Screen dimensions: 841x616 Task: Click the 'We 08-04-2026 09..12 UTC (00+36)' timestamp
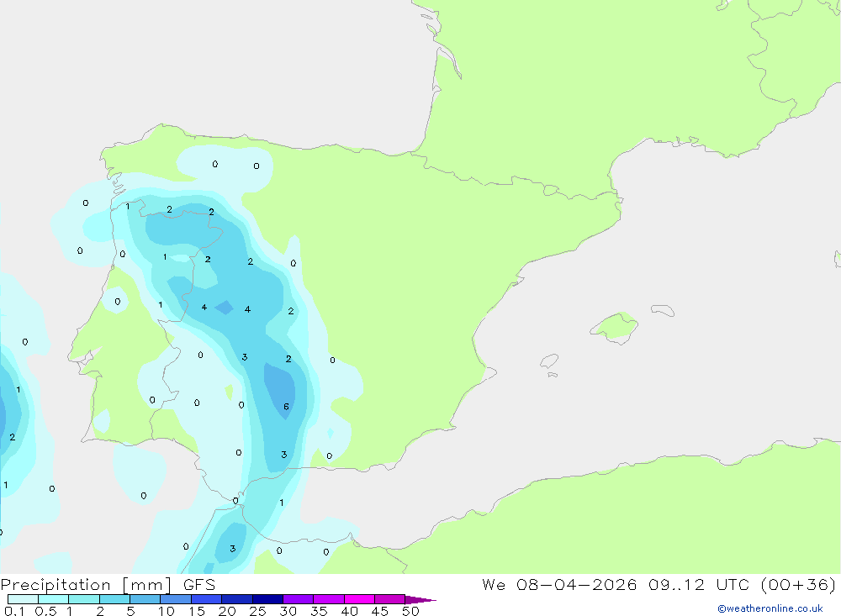tap(659, 585)
